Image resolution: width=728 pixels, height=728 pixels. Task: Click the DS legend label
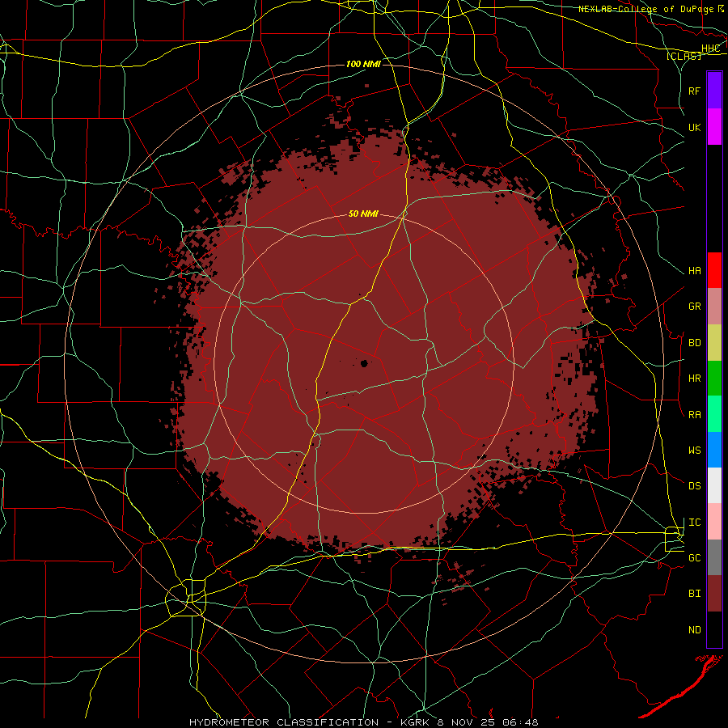click(x=695, y=485)
